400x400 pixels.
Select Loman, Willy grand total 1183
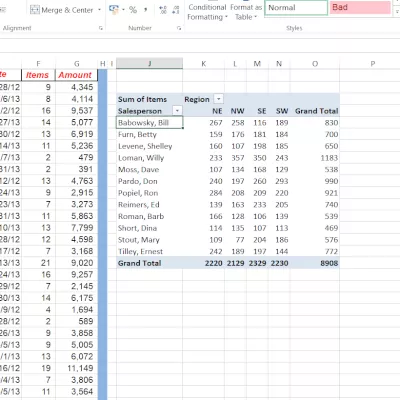tap(315, 158)
